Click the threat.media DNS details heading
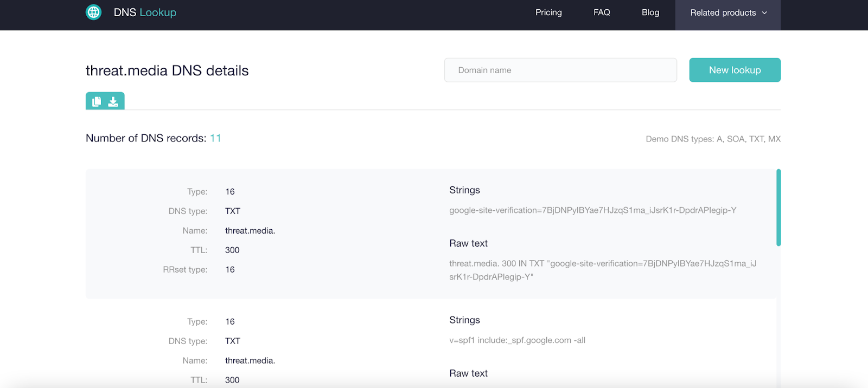Screen dimensions: 868x388 pyautogui.click(x=167, y=71)
